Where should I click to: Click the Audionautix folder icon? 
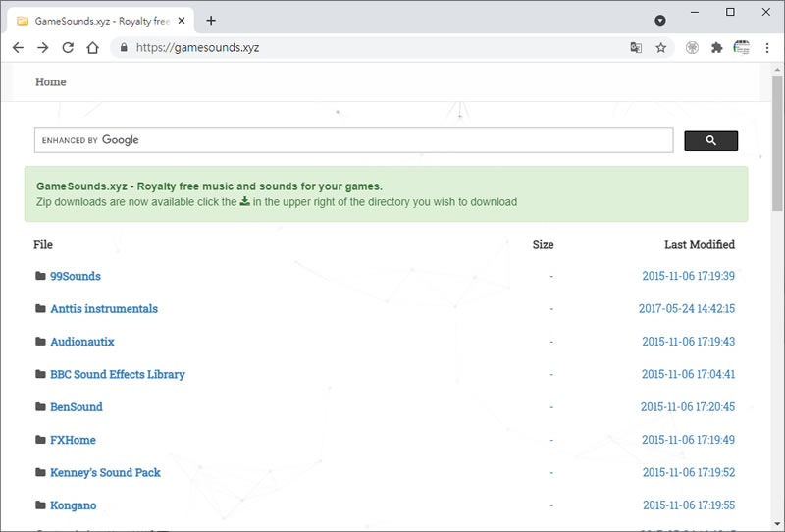pyautogui.click(x=40, y=342)
